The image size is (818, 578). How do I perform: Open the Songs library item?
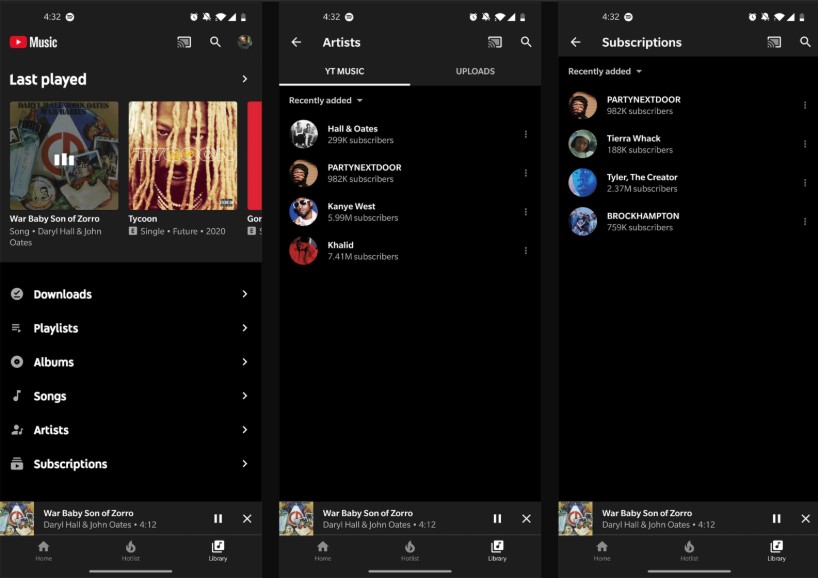131,396
